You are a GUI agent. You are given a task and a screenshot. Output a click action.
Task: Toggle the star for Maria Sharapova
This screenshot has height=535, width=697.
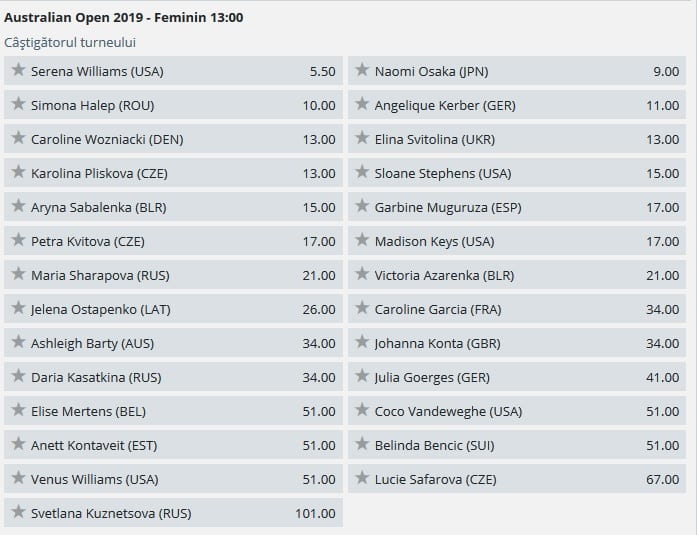coord(18,275)
